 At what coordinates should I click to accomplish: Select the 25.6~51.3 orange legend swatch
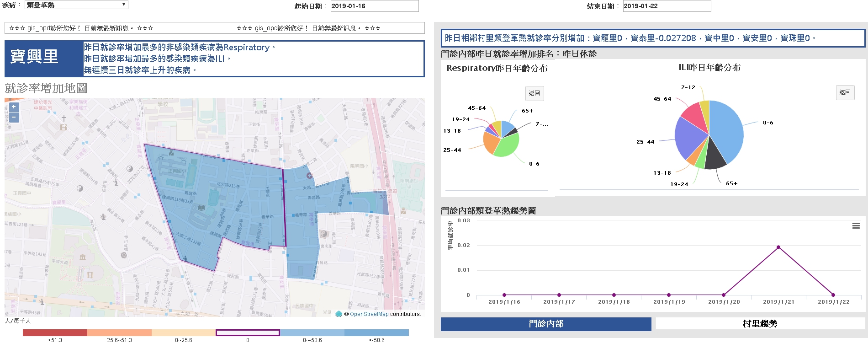[119, 332]
